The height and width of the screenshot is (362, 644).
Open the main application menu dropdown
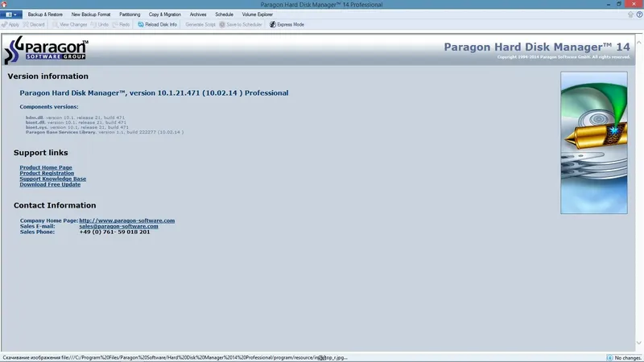coord(11,14)
